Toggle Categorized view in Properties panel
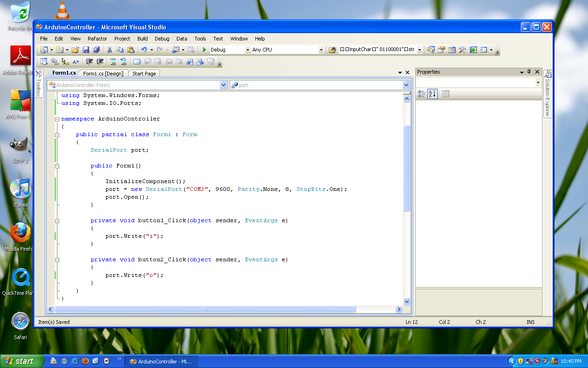The image size is (588, 368). [422, 94]
